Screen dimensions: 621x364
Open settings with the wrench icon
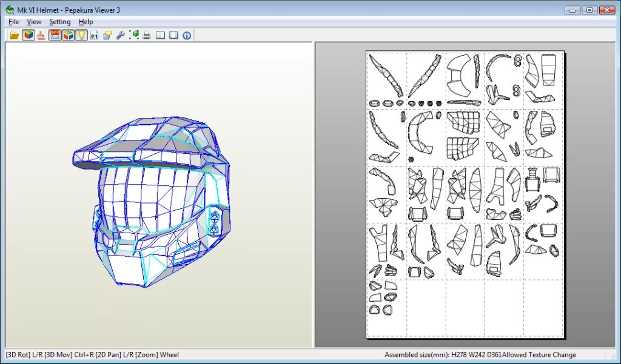tap(119, 35)
